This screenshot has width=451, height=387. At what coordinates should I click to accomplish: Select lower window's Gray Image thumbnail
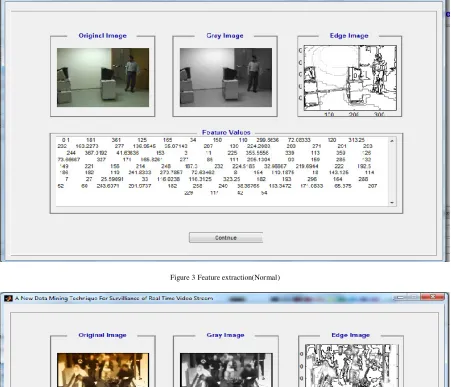[x=226, y=370]
